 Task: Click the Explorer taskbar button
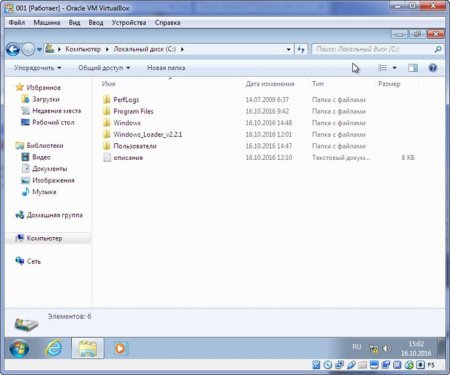[x=88, y=348]
